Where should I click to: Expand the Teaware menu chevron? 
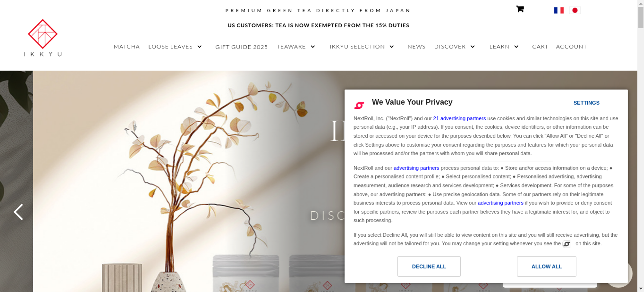point(313,47)
